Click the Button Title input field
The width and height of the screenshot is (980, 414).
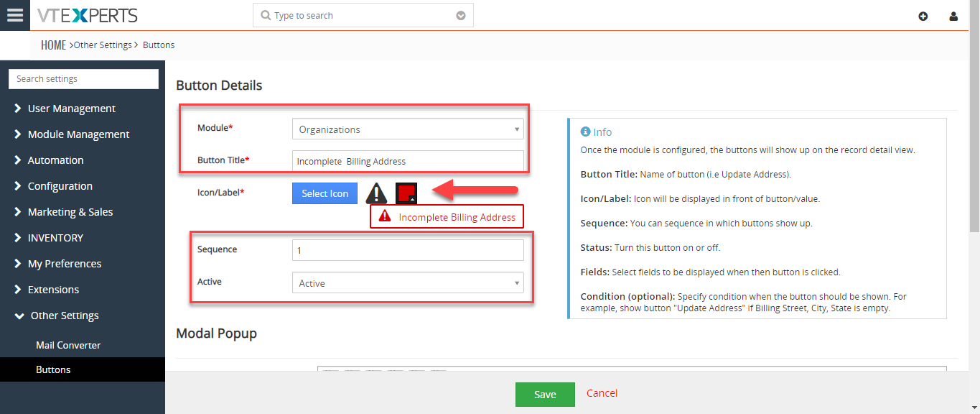[x=408, y=161]
